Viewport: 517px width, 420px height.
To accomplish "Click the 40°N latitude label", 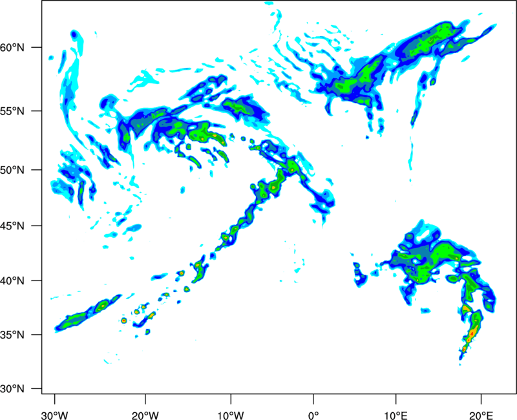I will tap(12, 281).
